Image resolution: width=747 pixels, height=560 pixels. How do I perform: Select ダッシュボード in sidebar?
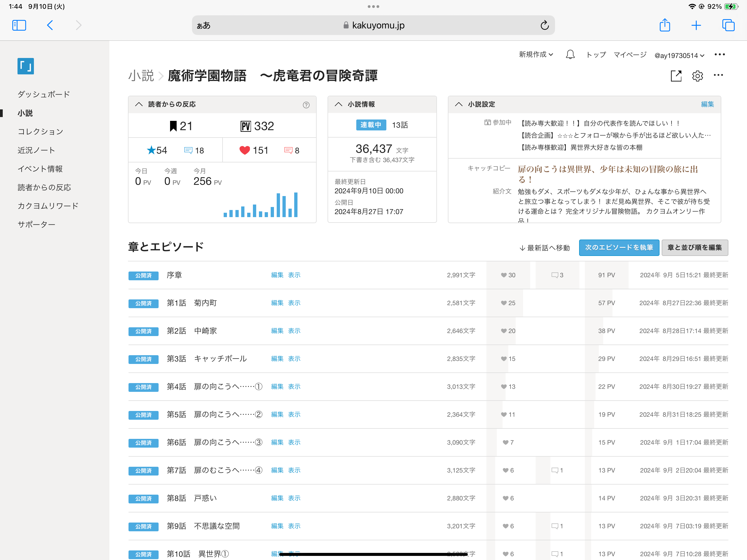coord(43,94)
